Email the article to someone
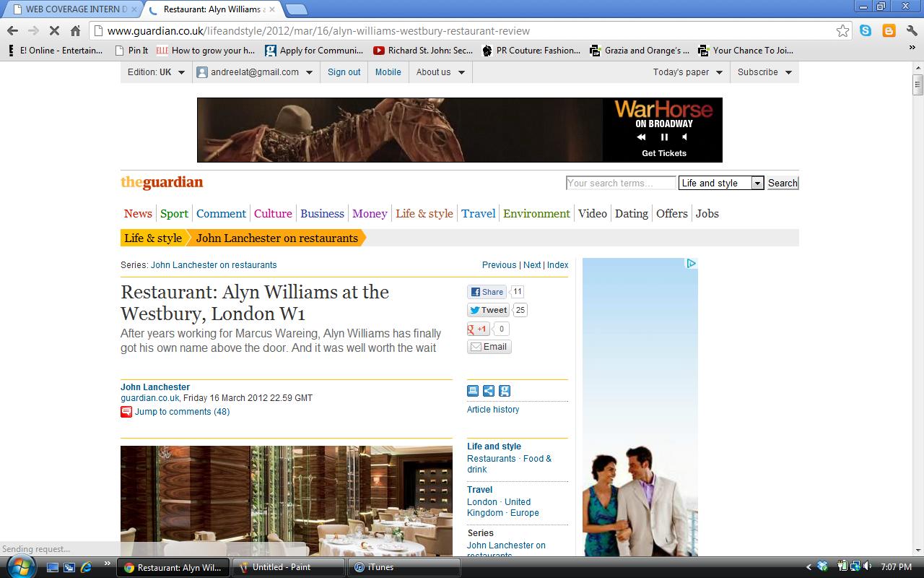Screen dimensions: 924x578 pyautogui.click(x=489, y=347)
